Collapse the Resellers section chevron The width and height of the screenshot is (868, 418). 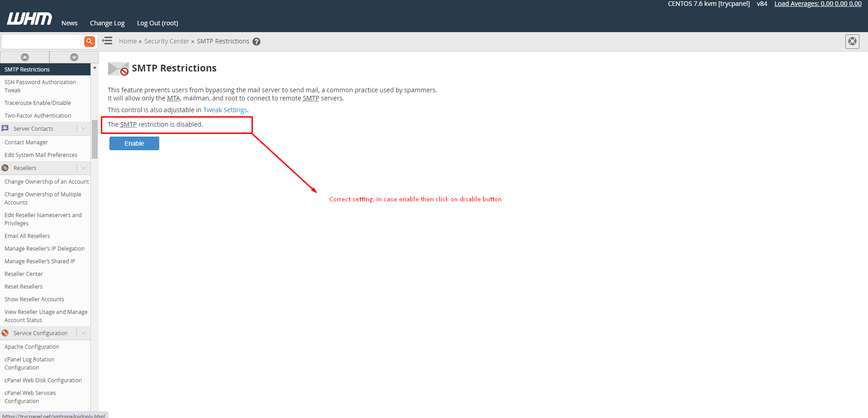(83, 168)
